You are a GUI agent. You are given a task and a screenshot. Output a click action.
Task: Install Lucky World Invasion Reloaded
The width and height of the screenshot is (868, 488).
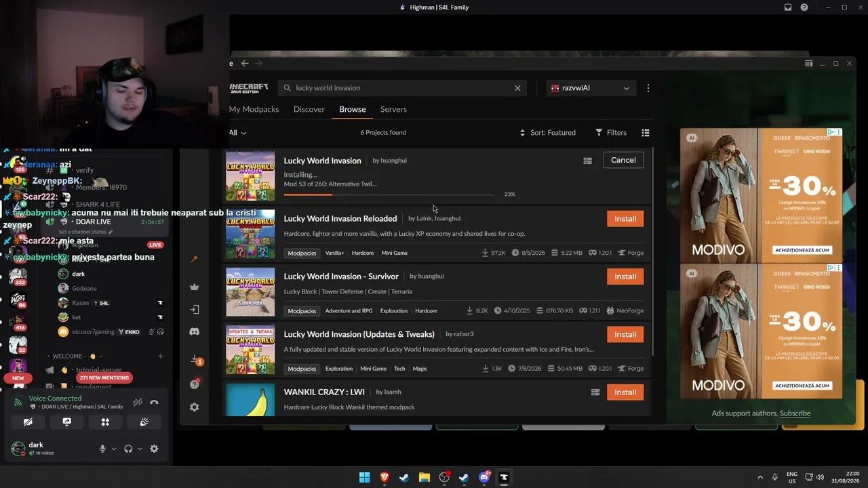pyautogui.click(x=625, y=219)
